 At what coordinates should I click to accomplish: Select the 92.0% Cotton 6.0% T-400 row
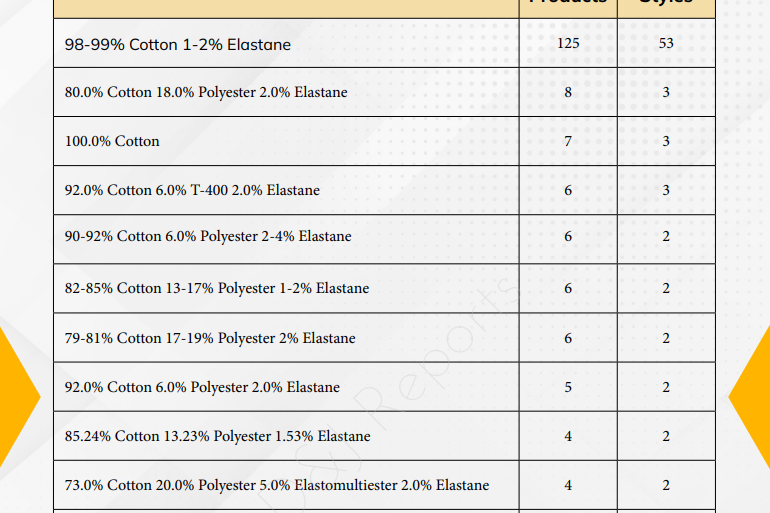coord(384,190)
